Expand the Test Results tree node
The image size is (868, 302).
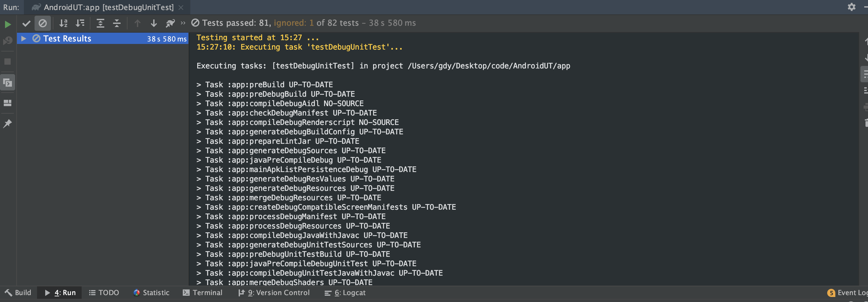coord(24,38)
